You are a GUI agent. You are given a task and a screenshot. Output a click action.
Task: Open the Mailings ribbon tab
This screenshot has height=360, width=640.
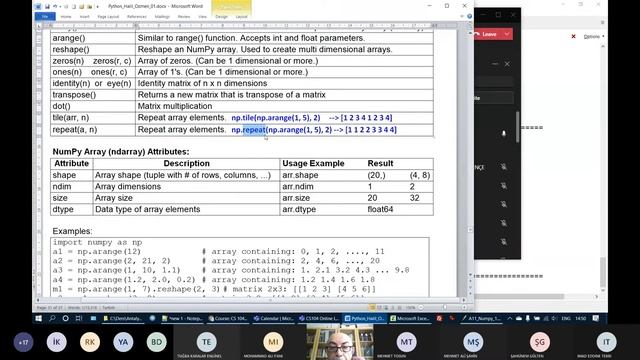(162, 17)
